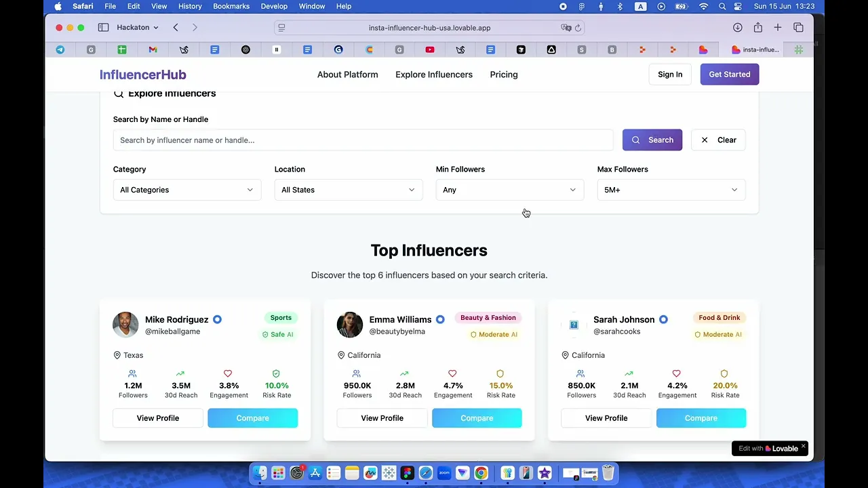The image size is (868, 488).
Task: Open the Bookmarks menu
Action: [231, 6]
